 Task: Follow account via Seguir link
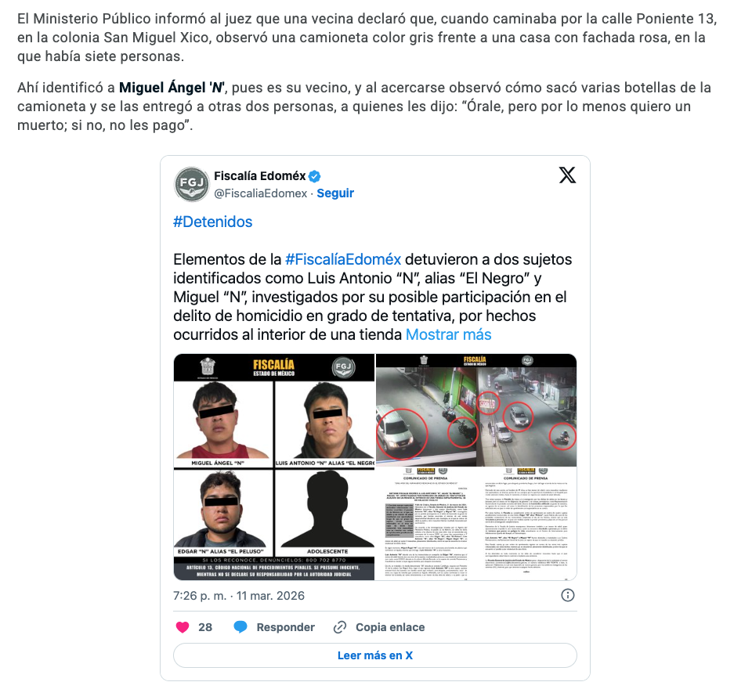335,193
